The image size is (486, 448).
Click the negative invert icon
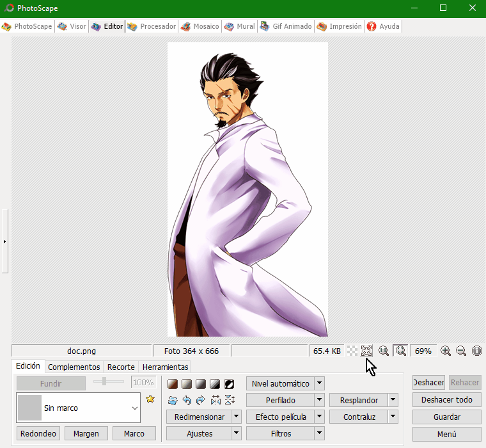pos(229,384)
